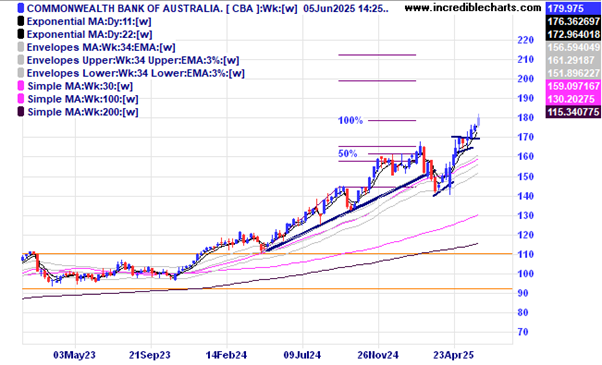Click the 220 price axis label
Viewport: 602px width, 365px height.
tap(525, 40)
